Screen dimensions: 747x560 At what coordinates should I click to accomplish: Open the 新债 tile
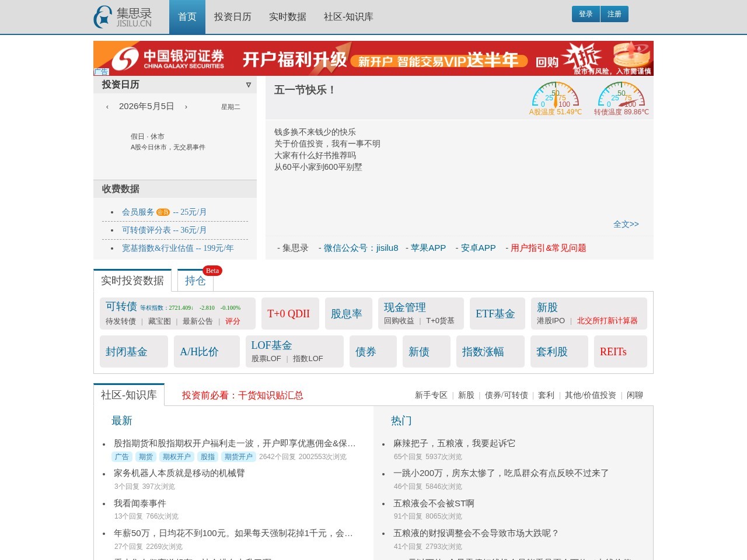point(427,352)
